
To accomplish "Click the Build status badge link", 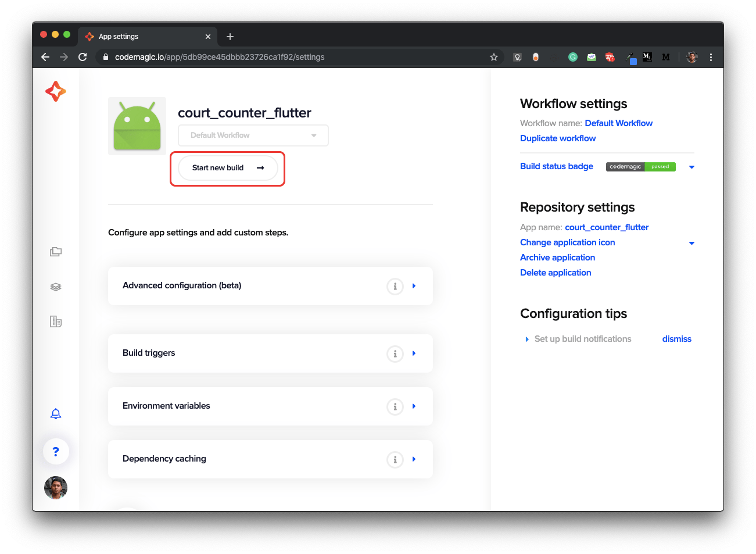I will tap(557, 166).
